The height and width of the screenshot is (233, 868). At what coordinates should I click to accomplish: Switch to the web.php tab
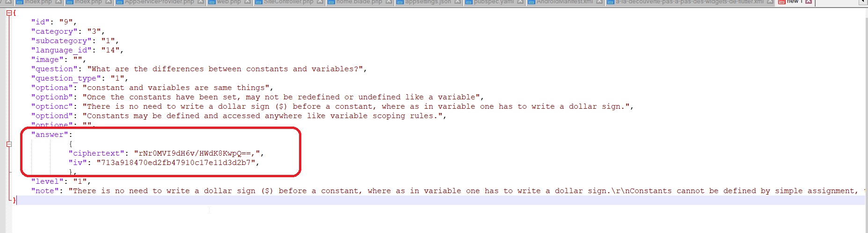(x=229, y=2)
